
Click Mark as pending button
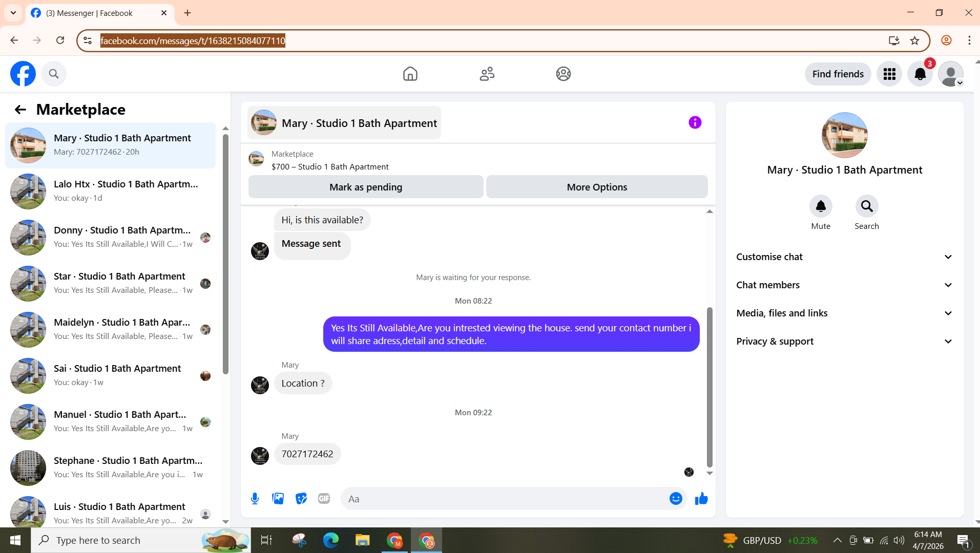click(x=366, y=187)
